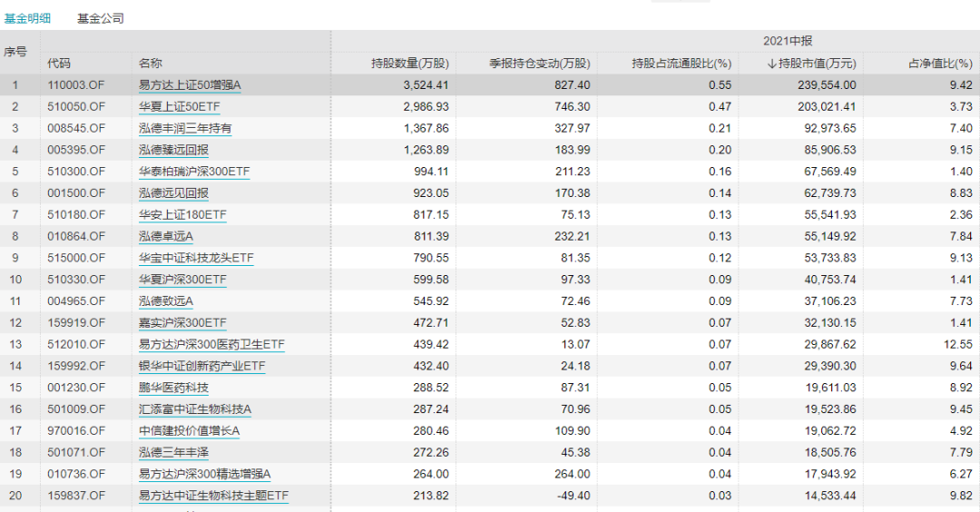Open the 银华中证创新药产业ETF link
980x512 pixels.
pos(201,366)
